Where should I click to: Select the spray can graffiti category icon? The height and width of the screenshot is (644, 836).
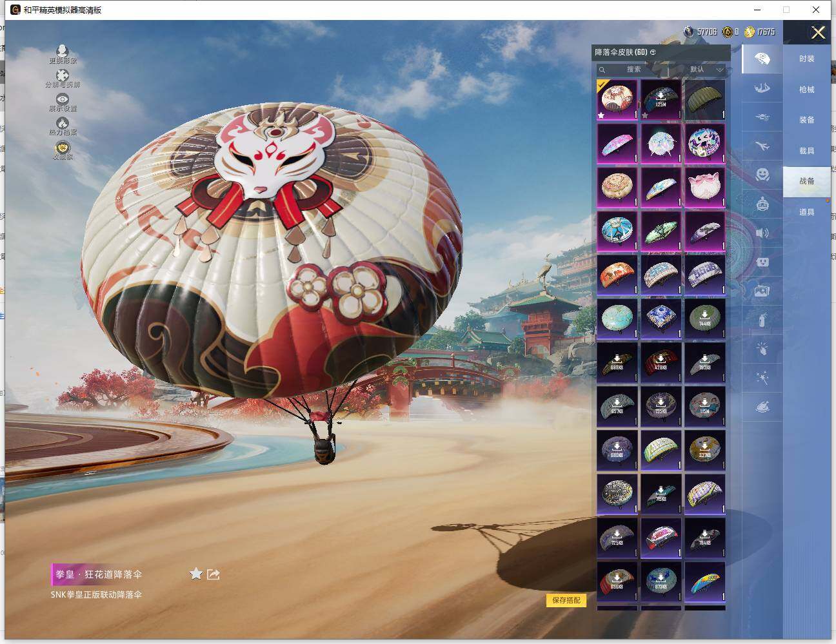click(x=762, y=320)
